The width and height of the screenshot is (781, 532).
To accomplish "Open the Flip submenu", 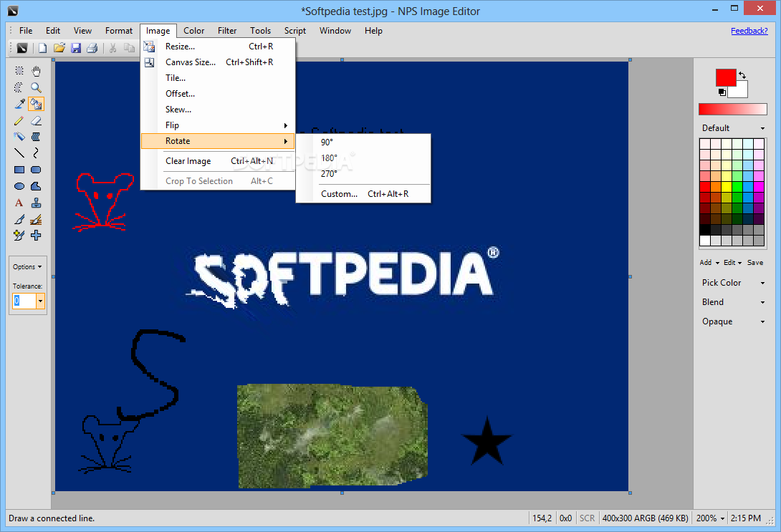I will 218,125.
